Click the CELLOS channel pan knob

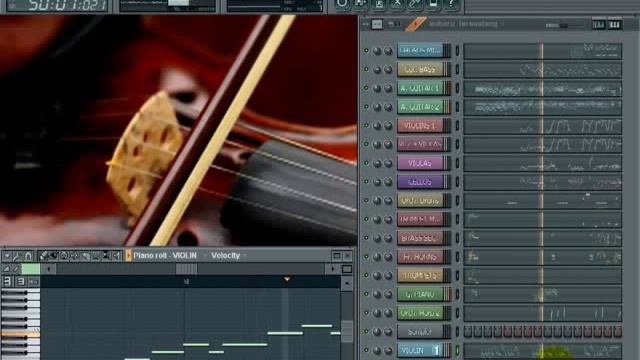click(x=377, y=182)
